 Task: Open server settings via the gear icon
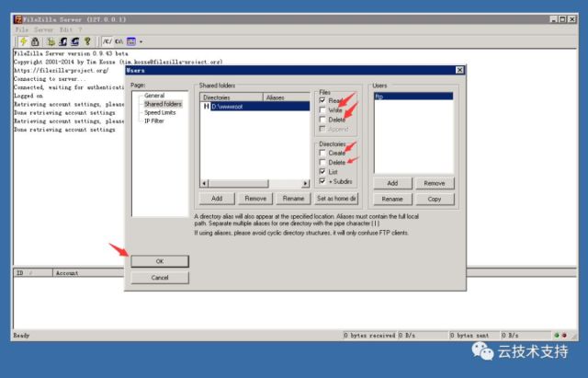(x=51, y=41)
